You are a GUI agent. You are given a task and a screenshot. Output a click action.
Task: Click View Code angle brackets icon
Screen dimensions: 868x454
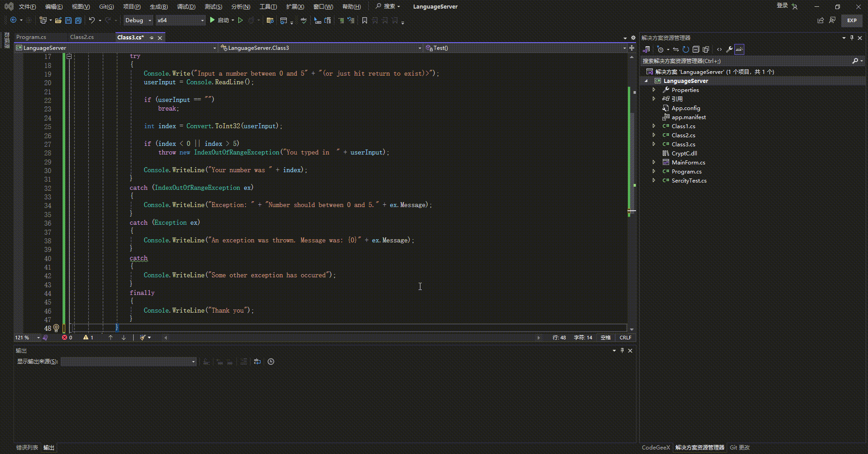coord(719,49)
